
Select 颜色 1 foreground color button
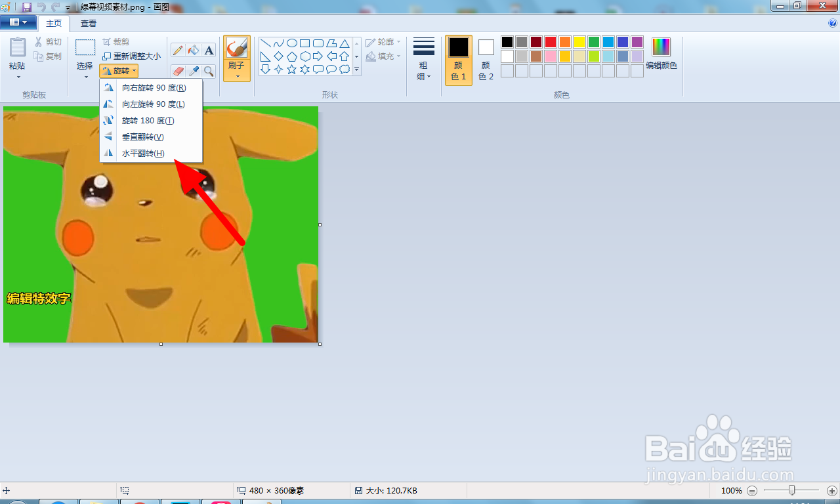[459, 60]
